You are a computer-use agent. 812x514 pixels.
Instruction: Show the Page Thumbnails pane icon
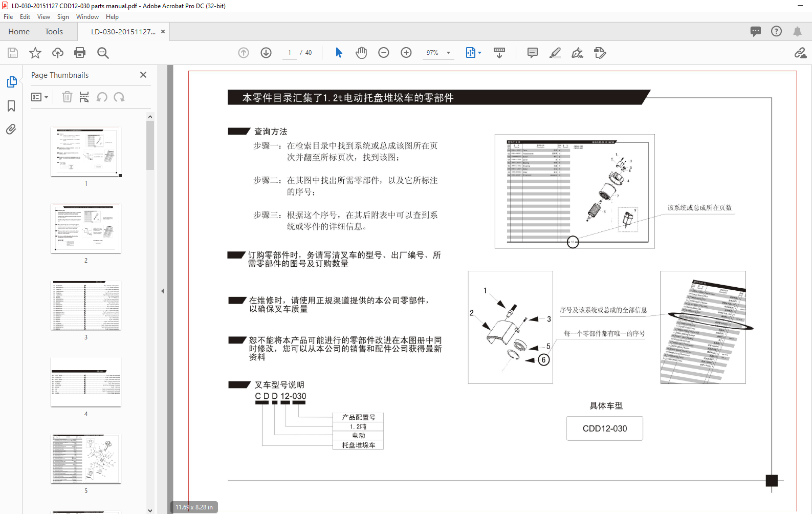tap(11, 82)
